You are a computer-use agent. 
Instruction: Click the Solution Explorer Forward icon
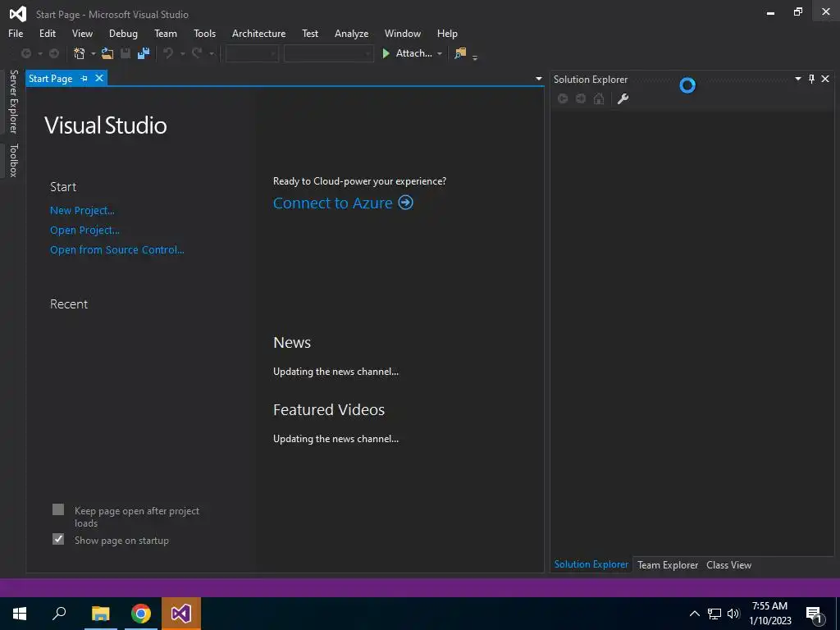(x=581, y=98)
